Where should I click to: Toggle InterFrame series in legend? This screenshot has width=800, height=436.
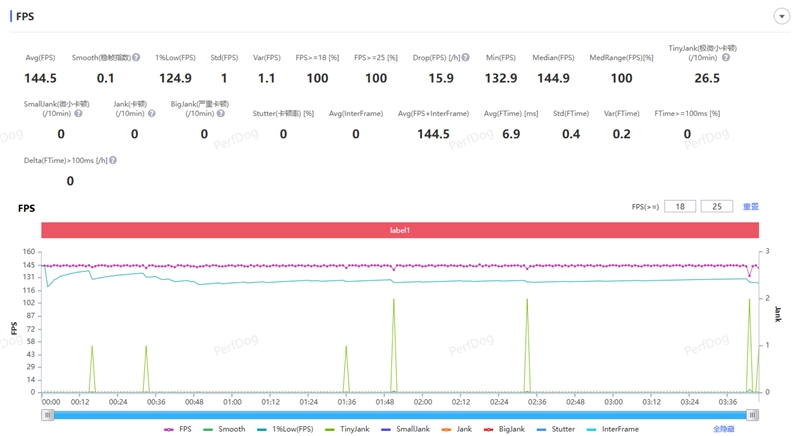pyautogui.click(x=612, y=429)
